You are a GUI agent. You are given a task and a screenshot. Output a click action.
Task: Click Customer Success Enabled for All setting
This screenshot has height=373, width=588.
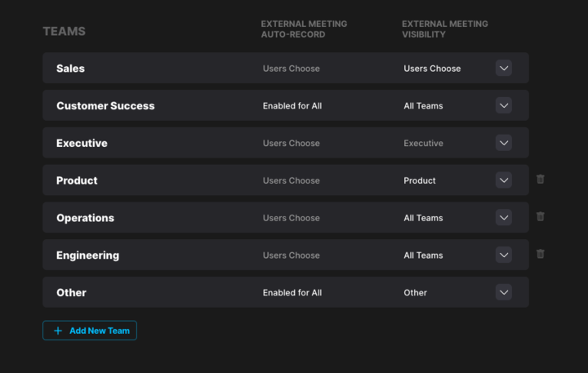coord(292,106)
